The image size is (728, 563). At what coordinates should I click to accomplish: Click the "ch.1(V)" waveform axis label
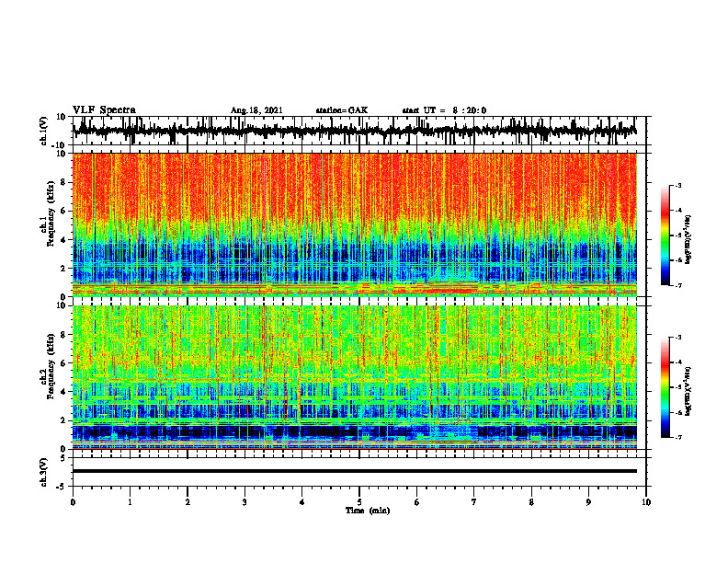[44, 131]
